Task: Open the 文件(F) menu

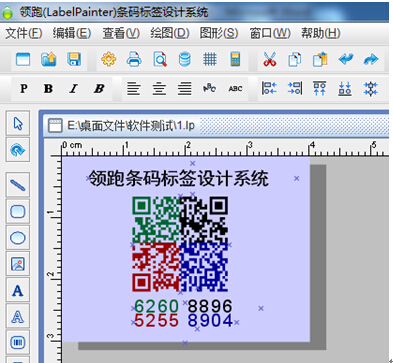Action: coord(24,33)
